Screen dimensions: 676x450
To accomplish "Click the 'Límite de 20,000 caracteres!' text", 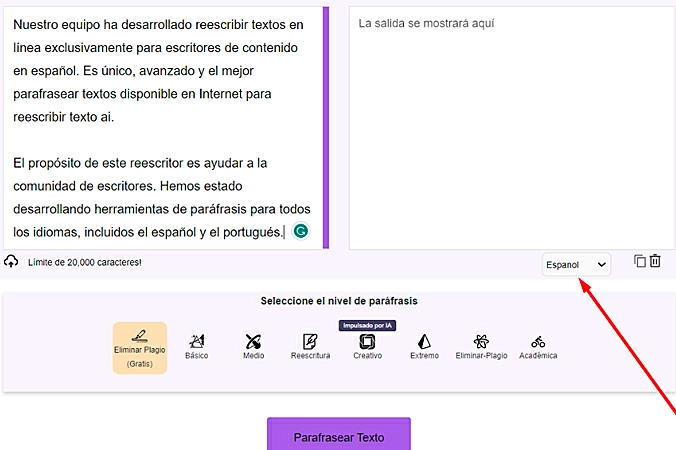I will [85, 262].
